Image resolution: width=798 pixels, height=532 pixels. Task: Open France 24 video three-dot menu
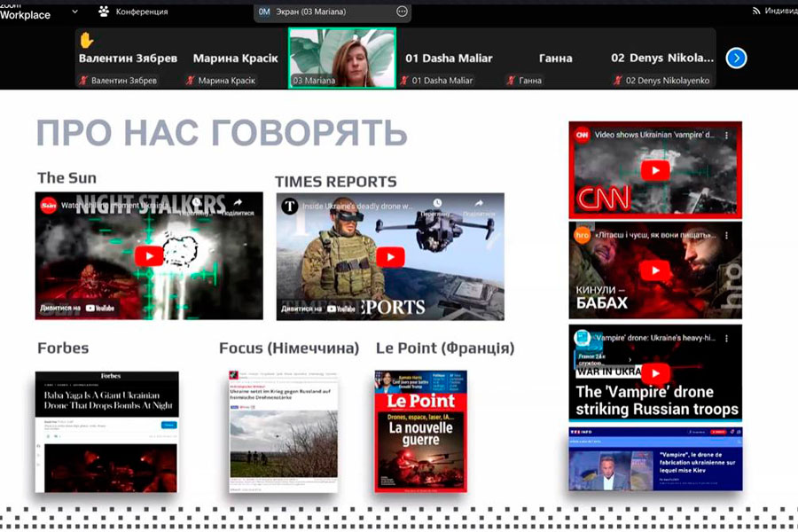pyautogui.click(x=726, y=338)
